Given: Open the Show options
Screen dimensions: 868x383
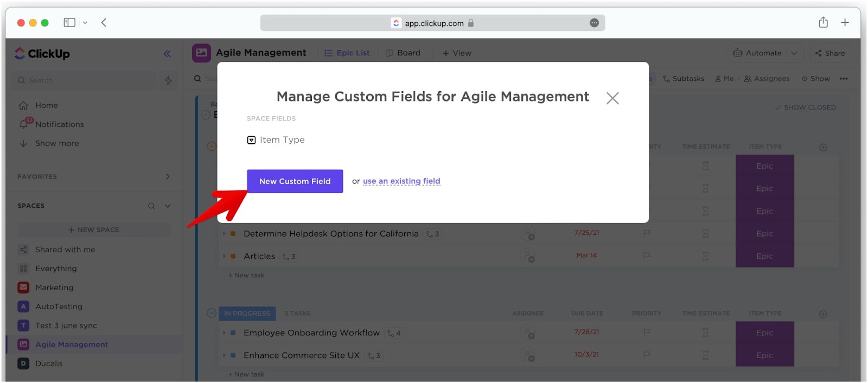Looking at the screenshot, I should [x=816, y=79].
